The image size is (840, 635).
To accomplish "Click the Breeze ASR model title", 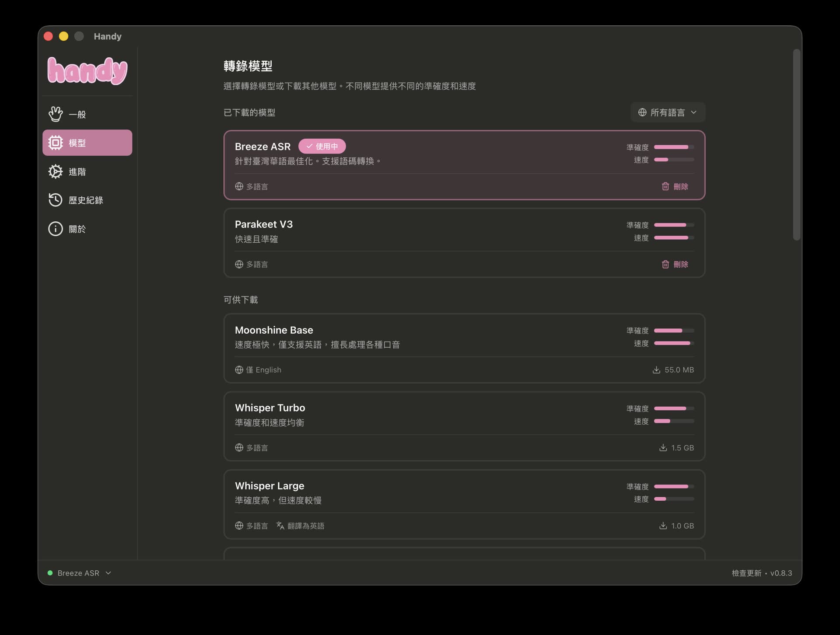I will pos(262,147).
